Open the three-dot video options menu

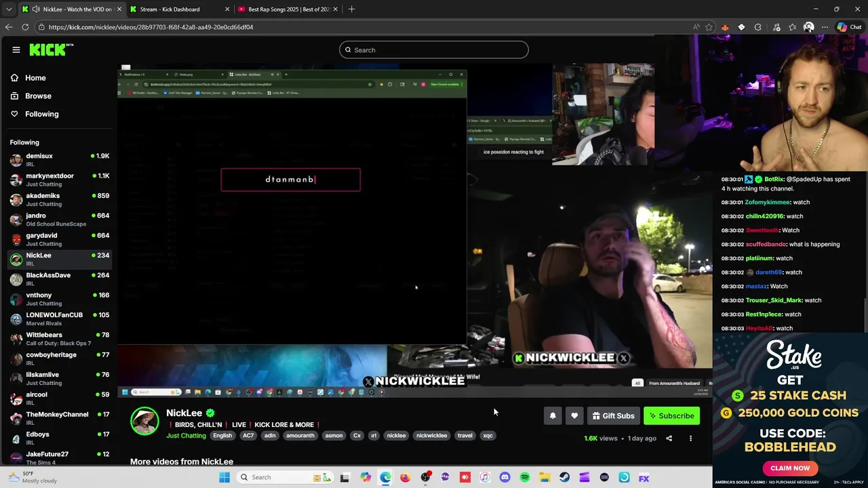690,439
